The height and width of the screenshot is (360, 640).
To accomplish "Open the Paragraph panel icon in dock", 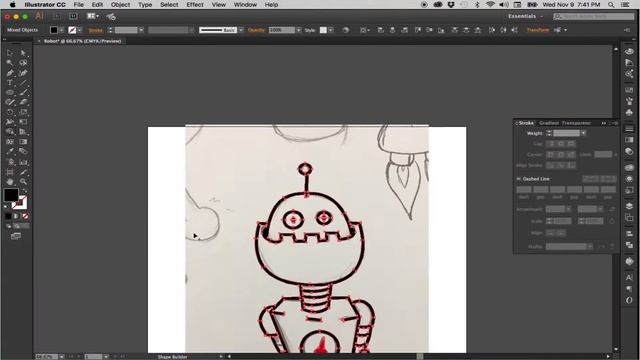I will tap(629, 289).
